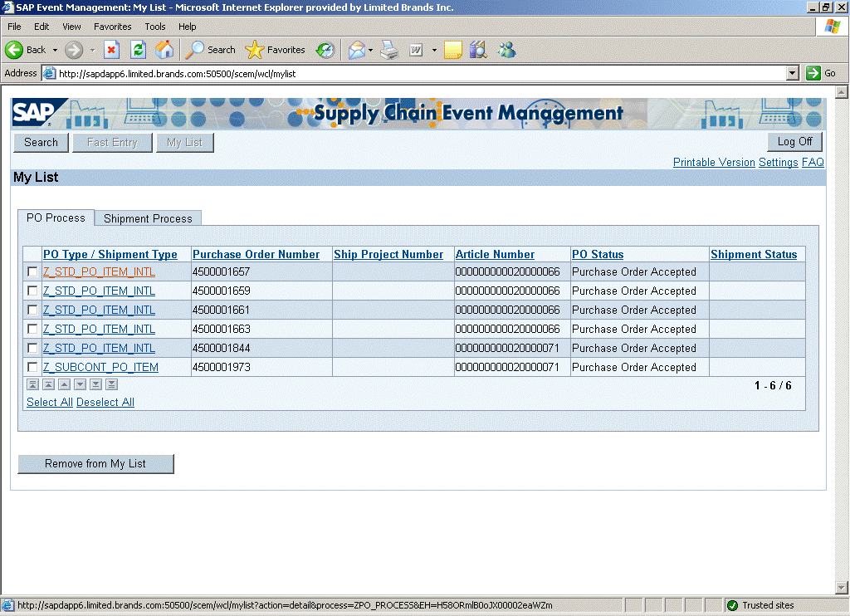Screen dimensions: 850x616
Task: Jump to first page of table
Action: coord(32,384)
